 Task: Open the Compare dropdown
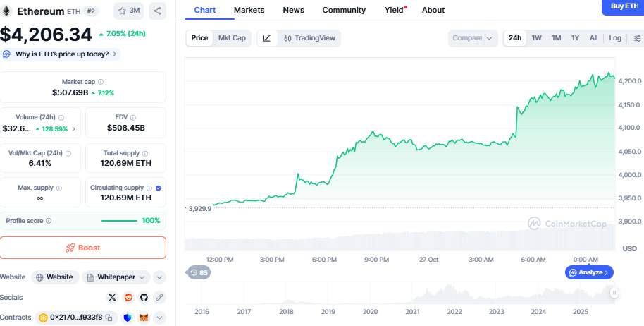[x=473, y=38]
